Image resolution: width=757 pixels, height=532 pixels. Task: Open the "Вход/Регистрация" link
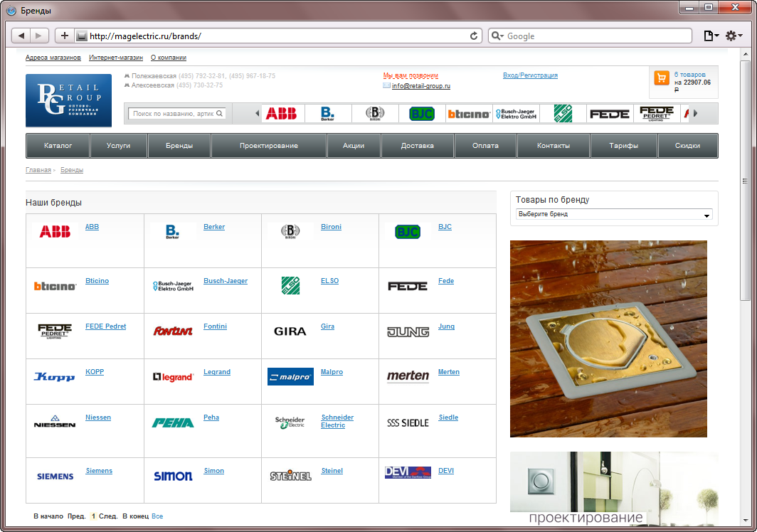(x=530, y=75)
